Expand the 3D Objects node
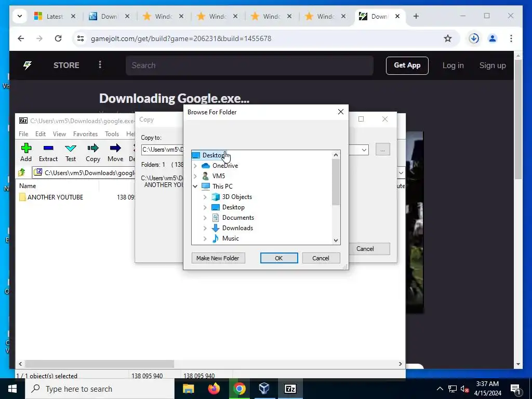Screen dimensions: 532x399 click(205, 197)
